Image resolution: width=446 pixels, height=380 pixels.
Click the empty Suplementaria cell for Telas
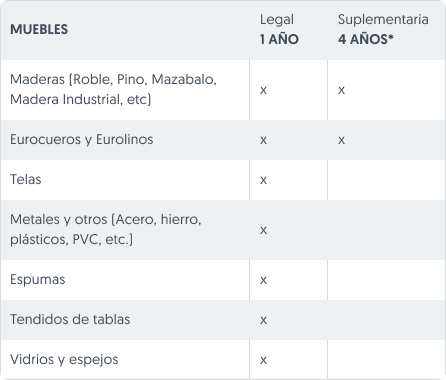pyautogui.click(x=387, y=180)
